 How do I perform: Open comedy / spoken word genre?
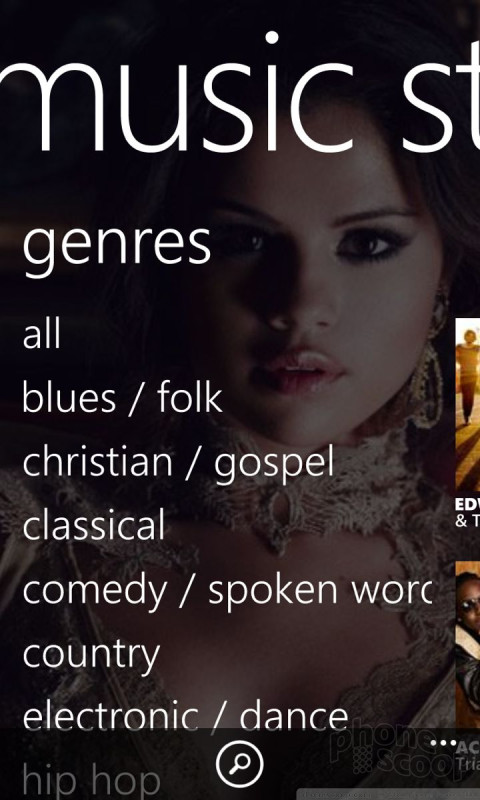click(227, 591)
